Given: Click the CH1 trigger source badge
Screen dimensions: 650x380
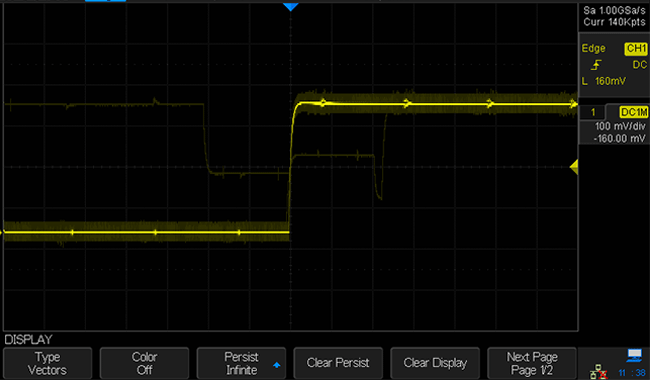Looking at the screenshot, I should click(636, 48).
